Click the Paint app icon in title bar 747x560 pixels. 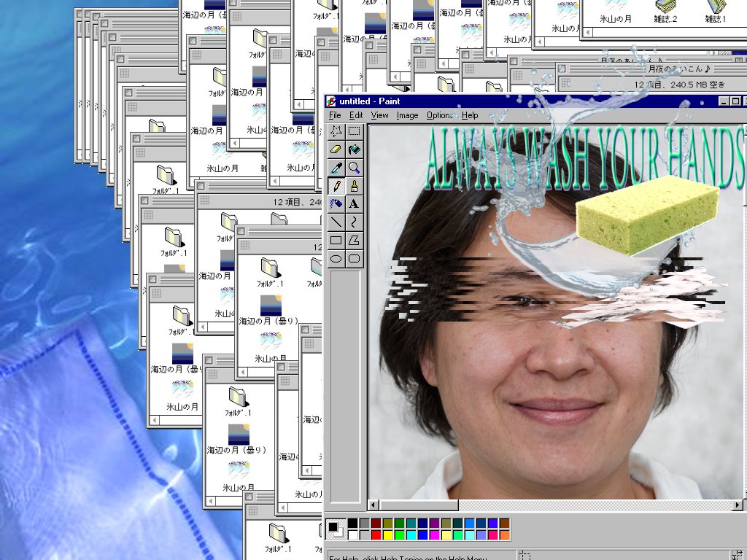(x=331, y=101)
